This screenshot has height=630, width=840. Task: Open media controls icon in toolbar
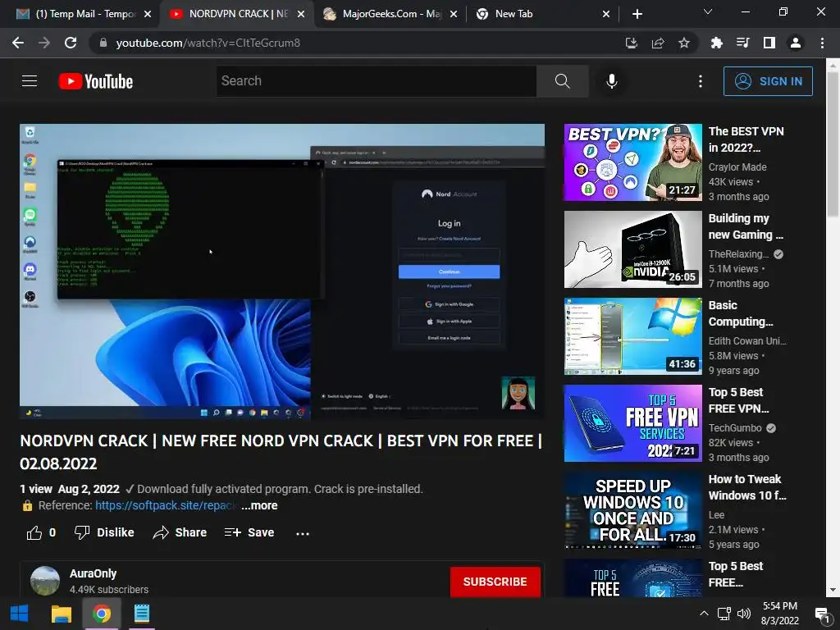coord(742,43)
